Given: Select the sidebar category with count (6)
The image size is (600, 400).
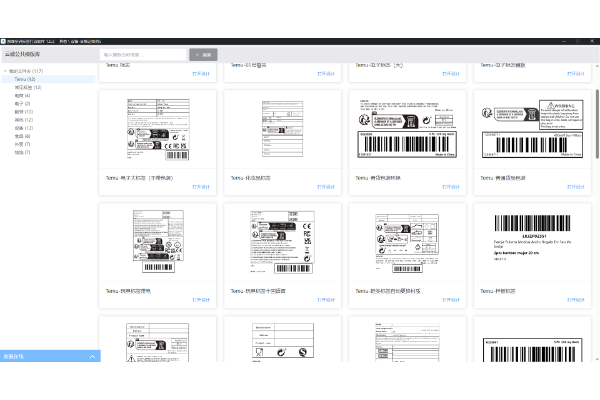Looking at the screenshot, I should coord(22,136).
